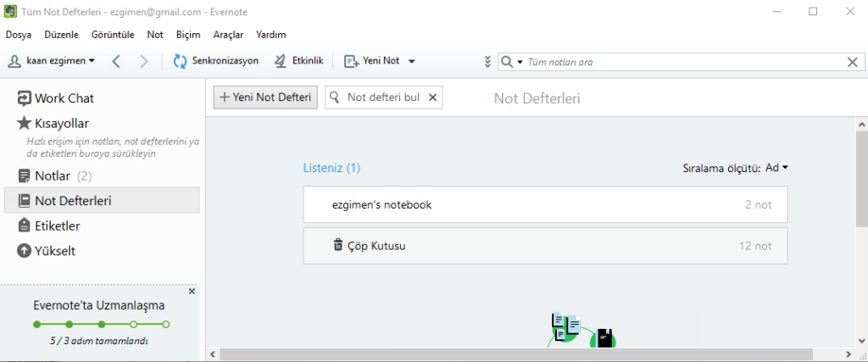The height and width of the screenshot is (362, 868).
Task: Click the fourth hollow progress dot
Action: [133, 325]
